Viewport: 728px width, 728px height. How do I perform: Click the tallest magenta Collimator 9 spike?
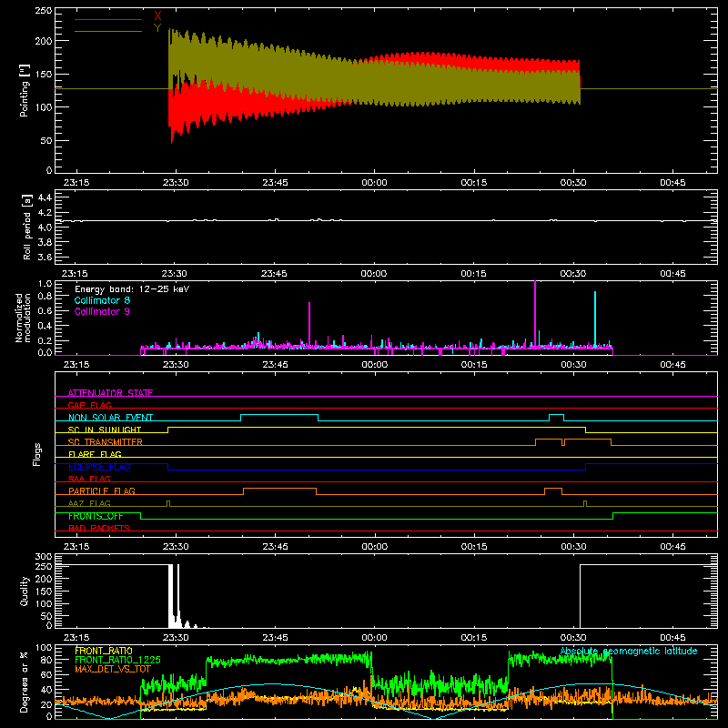pyautogui.click(x=535, y=313)
